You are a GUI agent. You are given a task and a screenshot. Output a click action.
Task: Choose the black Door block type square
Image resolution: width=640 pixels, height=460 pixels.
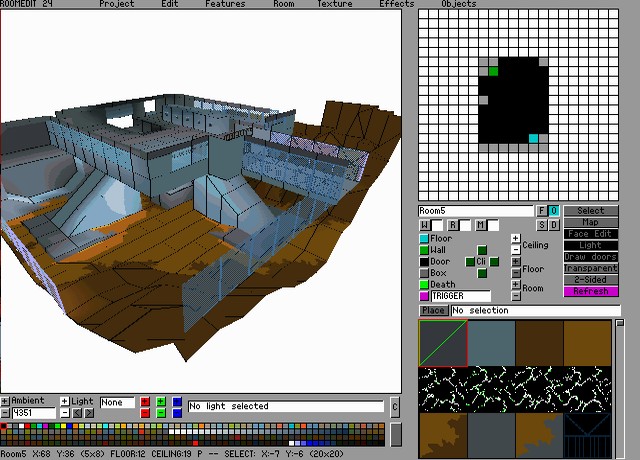pyautogui.click(x=424, y=262)
